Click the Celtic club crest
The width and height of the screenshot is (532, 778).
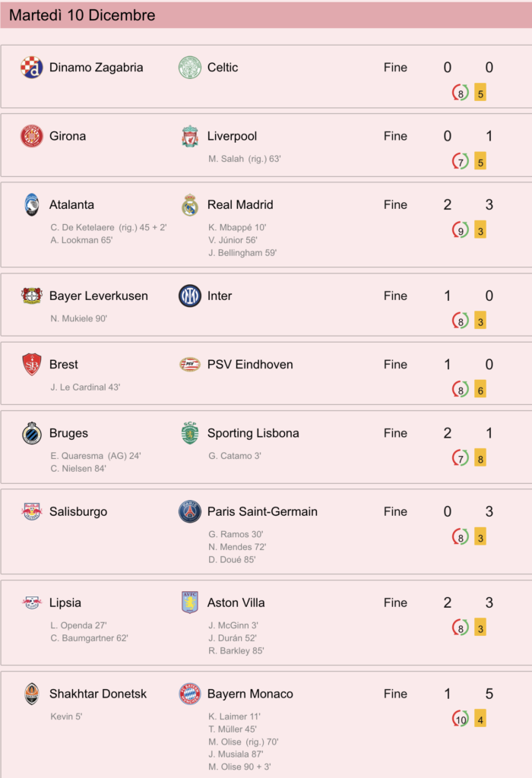189,68
